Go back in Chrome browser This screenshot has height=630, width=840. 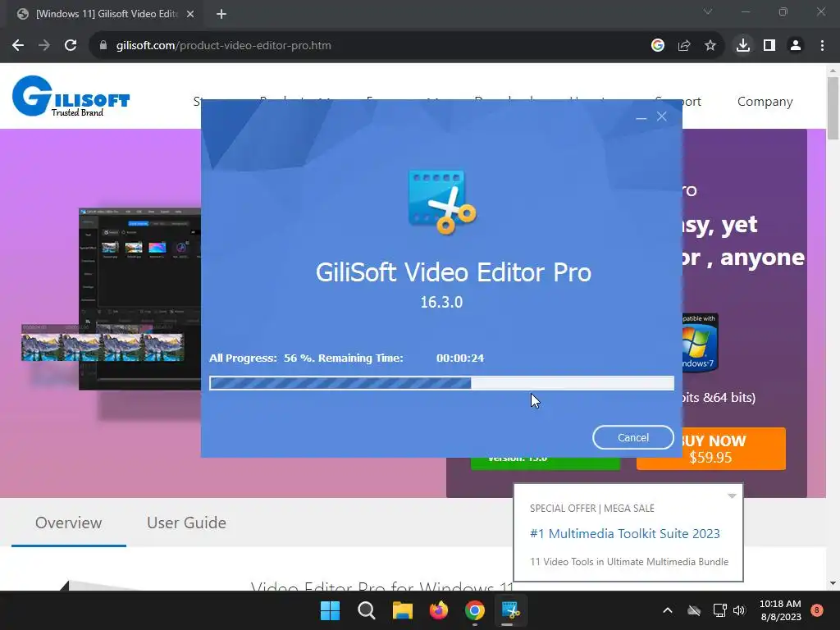pos(18,46)
